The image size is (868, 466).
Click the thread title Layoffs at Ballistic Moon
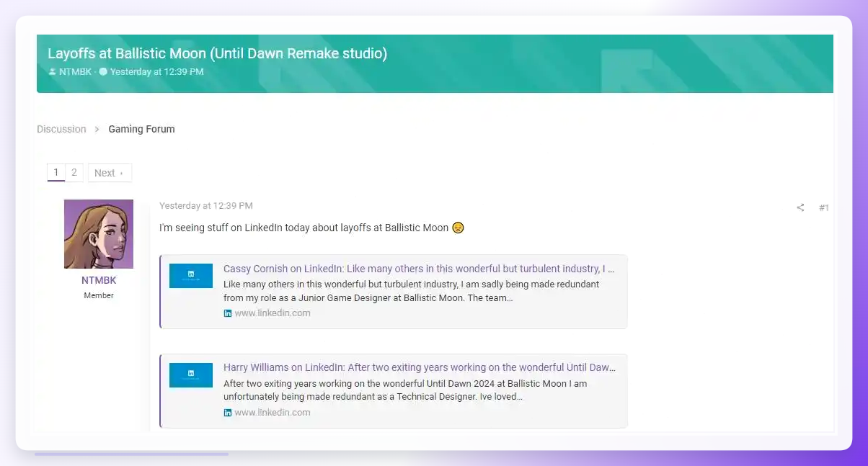pyautogui.click(x=217, y=53)
